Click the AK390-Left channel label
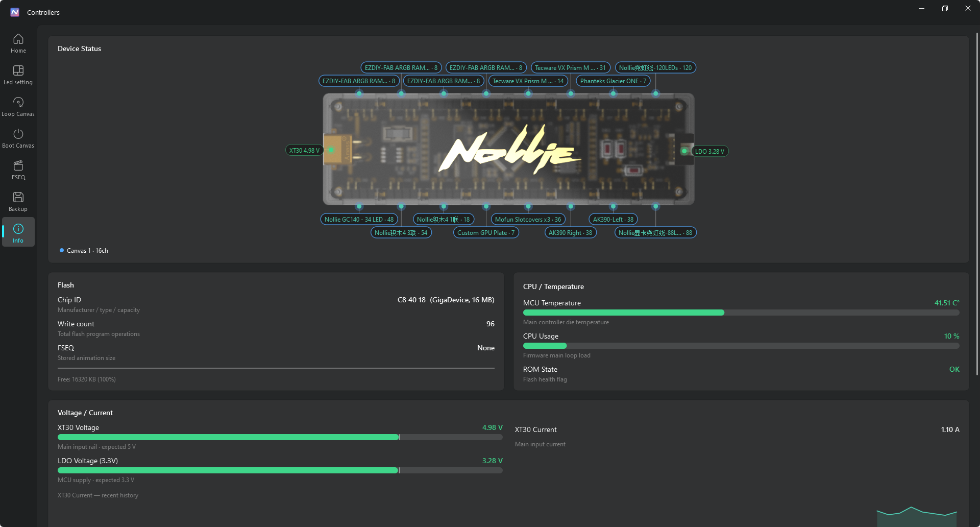 click(x=613, y=220)
